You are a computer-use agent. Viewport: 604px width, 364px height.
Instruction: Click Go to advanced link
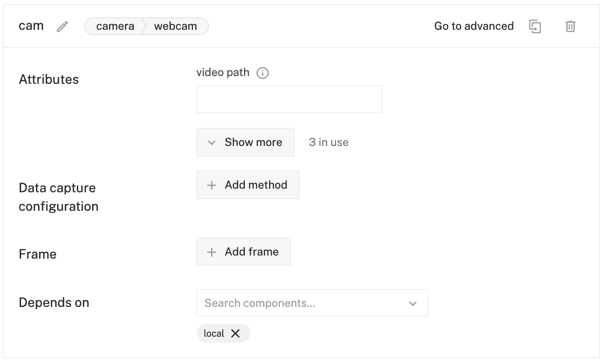tap(474, 26)
